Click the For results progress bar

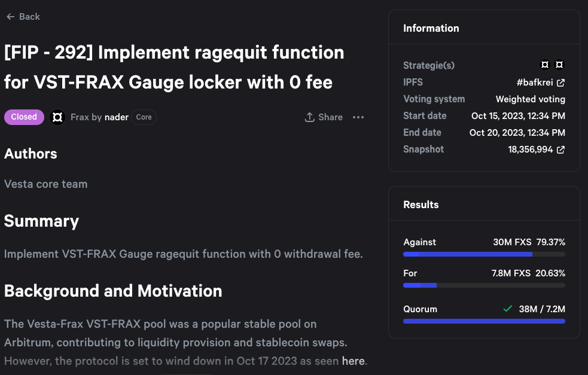(x=484, y=285)
